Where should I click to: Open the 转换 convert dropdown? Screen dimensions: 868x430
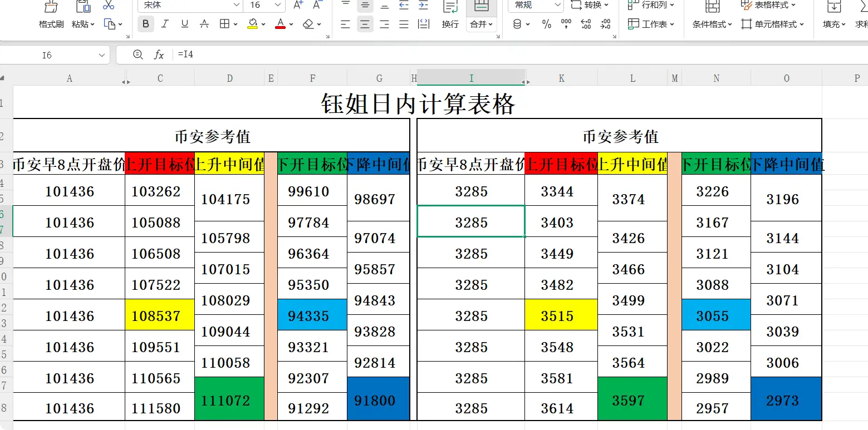(x=589, y=5)
